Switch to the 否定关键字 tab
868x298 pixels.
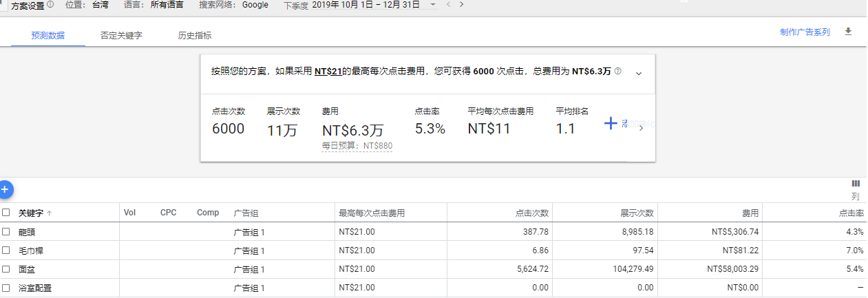click(x=121, y=35)
